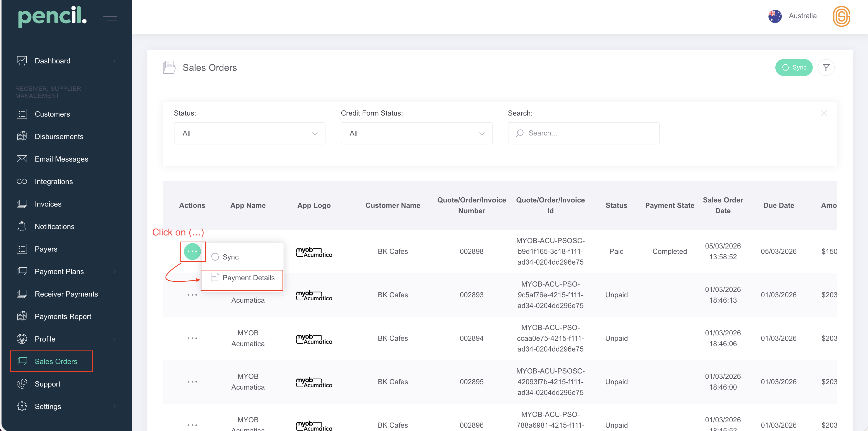The width and height of the screenshot is (868, 431).
Task: Click the Customer Name column header
Action: [393, 205]
